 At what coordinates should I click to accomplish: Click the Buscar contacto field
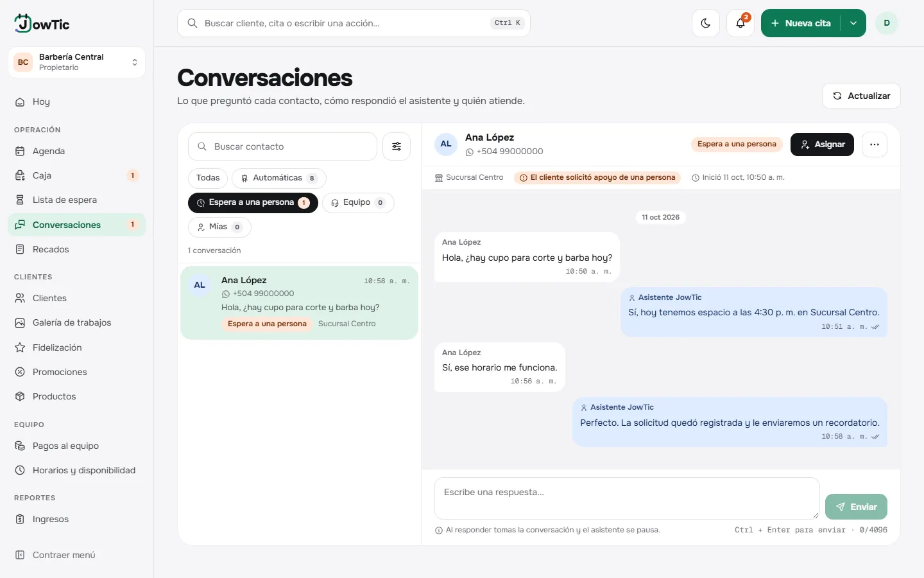click(282, 146)
